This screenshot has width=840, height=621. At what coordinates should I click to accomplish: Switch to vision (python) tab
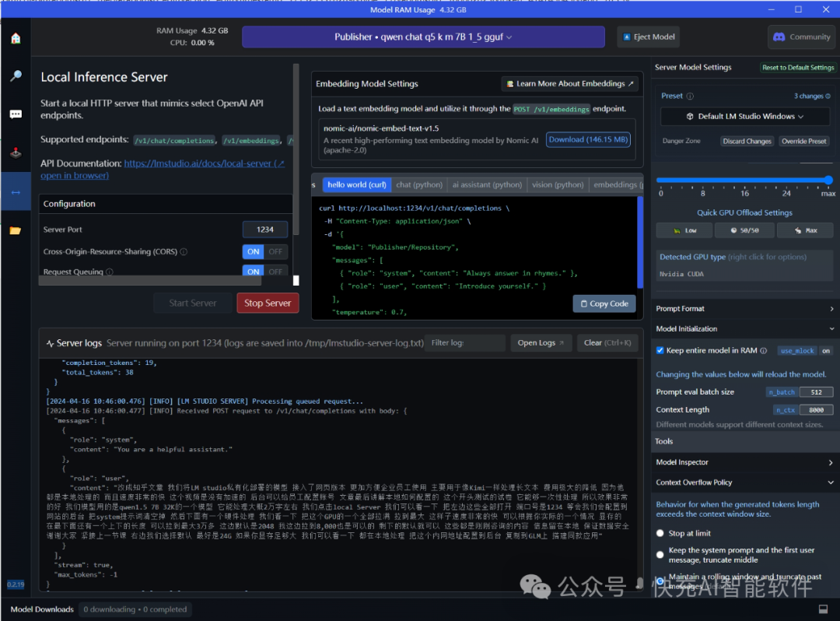tap(558, 185)
